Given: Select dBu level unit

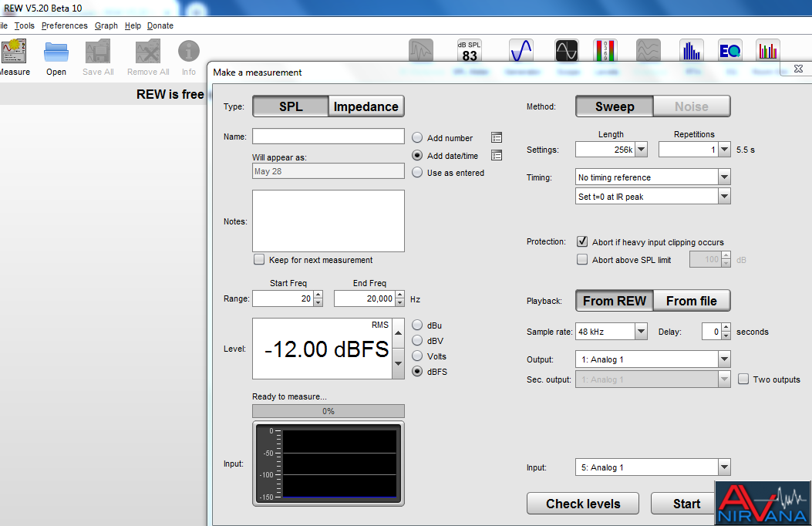Looking at the screenshot, I should (x=417, y=325).
